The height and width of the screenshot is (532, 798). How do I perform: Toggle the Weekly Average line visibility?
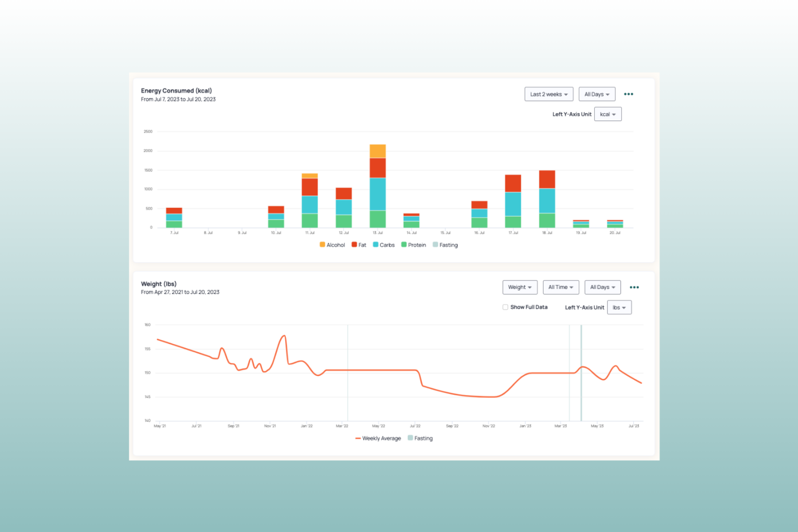[378, 438]
